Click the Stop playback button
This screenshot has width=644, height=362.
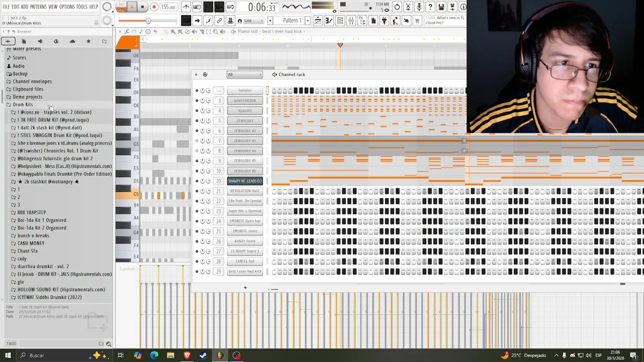142,7
